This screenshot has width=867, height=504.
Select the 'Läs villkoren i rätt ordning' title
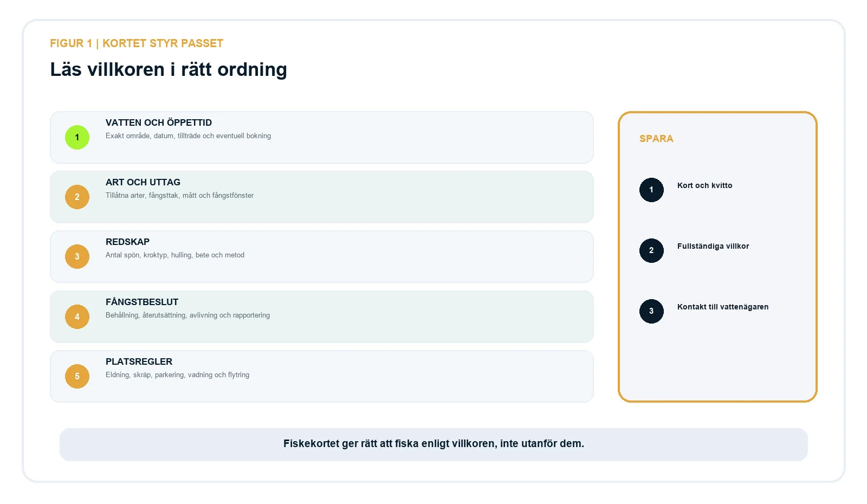[x=169, y=69]
